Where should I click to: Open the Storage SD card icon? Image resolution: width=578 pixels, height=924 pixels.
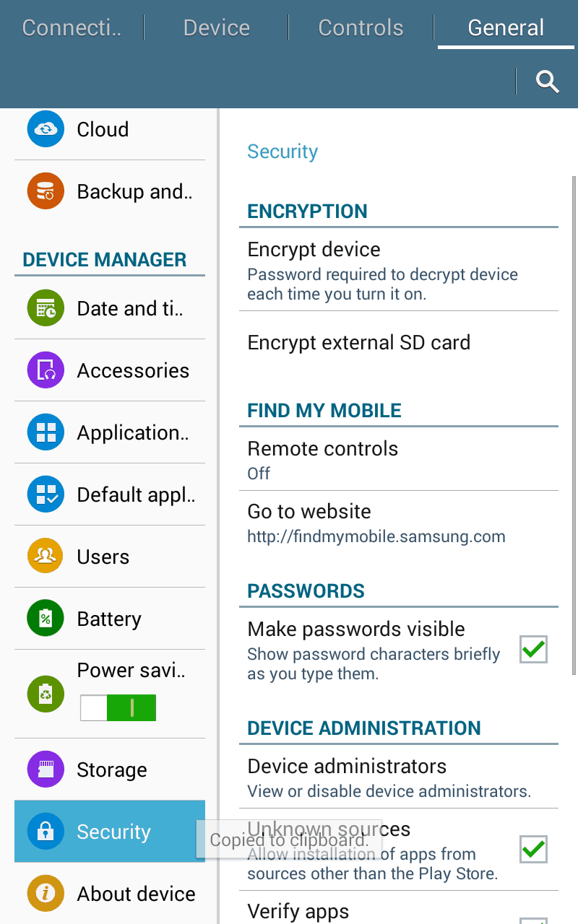coord(46,770)
